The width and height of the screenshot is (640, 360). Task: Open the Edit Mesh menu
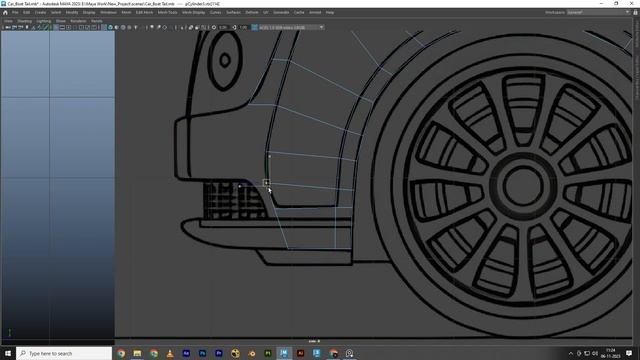tap(144, 13)
